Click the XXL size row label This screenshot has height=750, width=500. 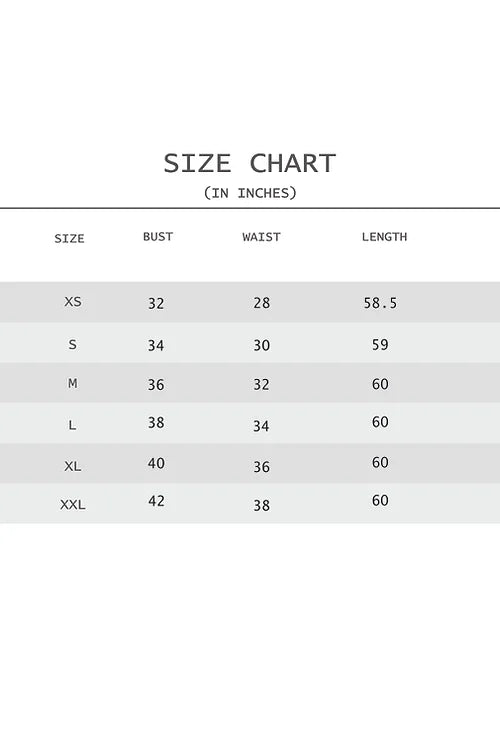73,504
